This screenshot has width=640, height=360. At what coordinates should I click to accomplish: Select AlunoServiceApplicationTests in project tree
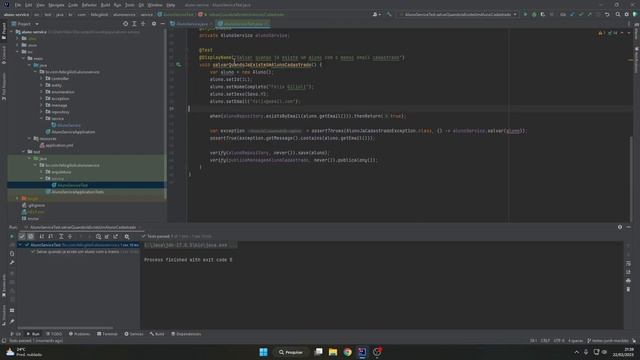pos(74,192)
